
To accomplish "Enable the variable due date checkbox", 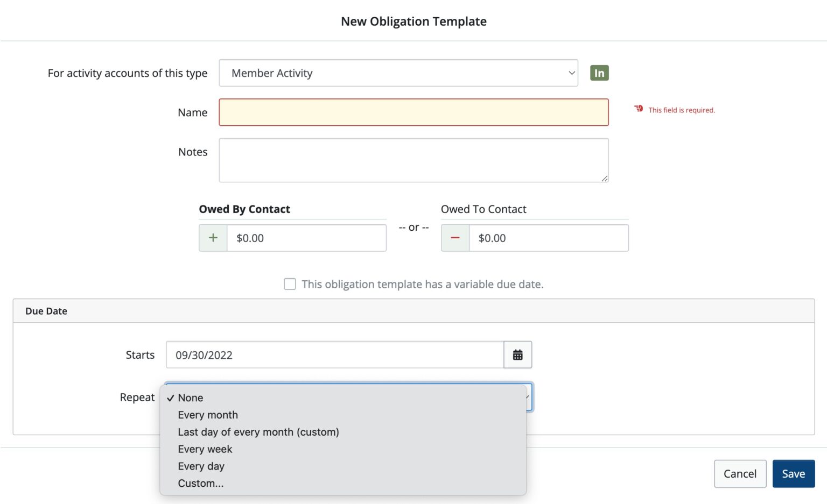I will pos(290,284).
